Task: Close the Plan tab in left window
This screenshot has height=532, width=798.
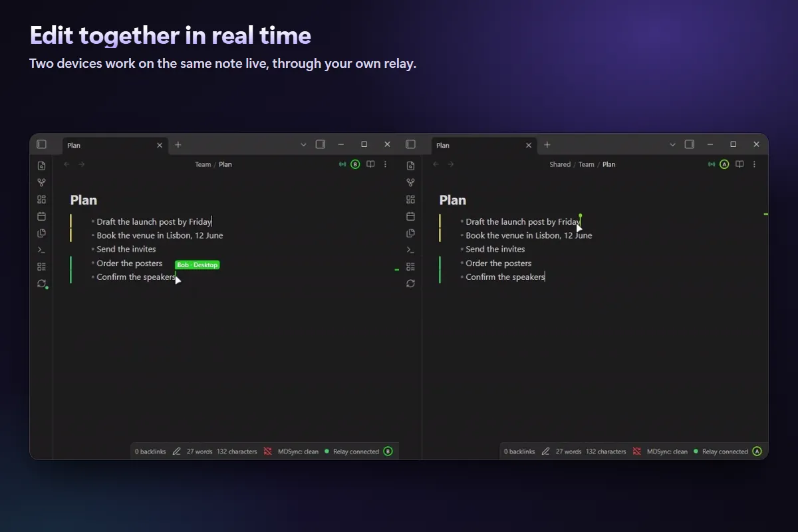Action: click(160, 145)
